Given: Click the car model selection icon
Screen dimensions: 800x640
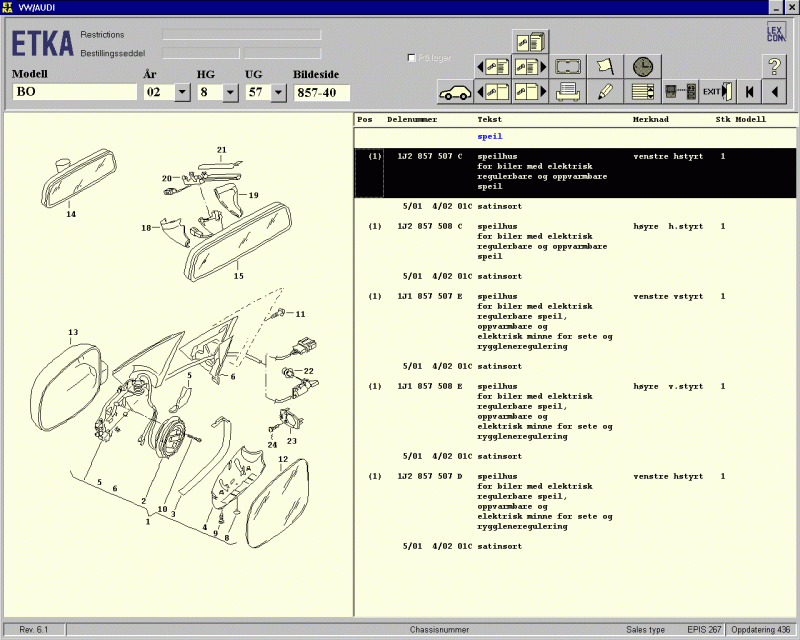Looking at the screenshot, I should tap(455, 92).
